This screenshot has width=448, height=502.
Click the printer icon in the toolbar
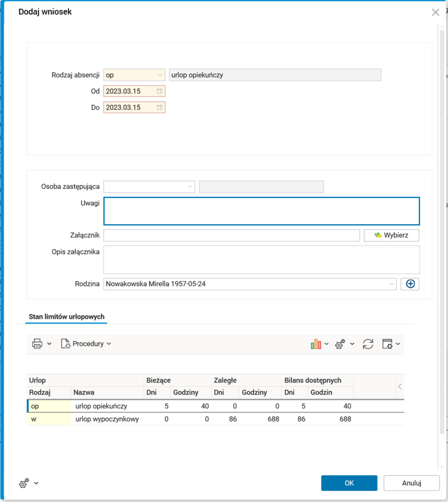tap(37, 343)
